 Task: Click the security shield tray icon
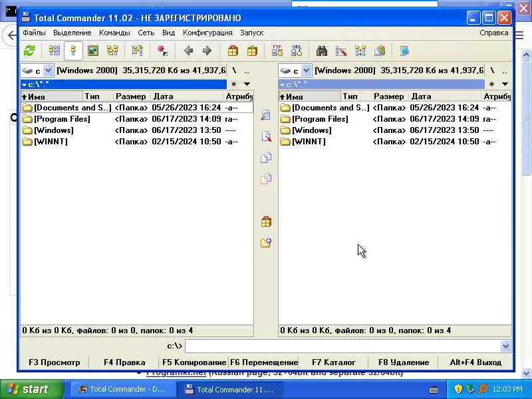(458, 389)
